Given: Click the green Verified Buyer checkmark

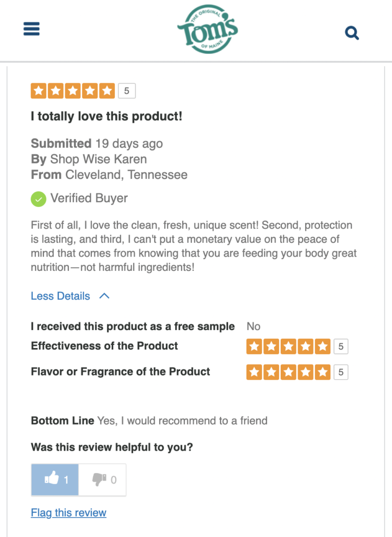Looking at the screenshot, I should tap(38, 199).
